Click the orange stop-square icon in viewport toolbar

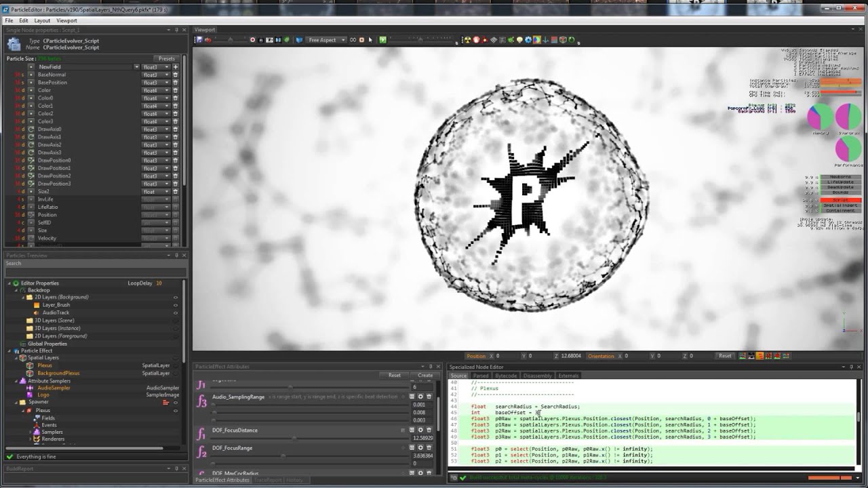coord(361,40)
